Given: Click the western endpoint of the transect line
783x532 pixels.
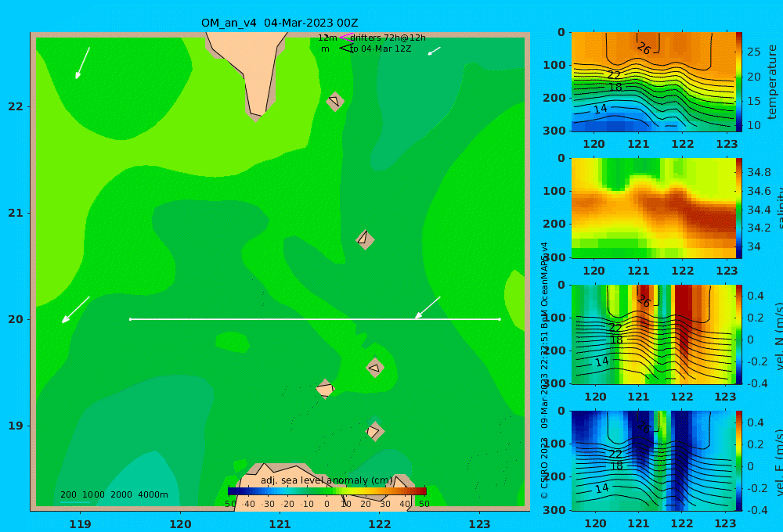Looking at the screenshot, I should coord(130,319).
